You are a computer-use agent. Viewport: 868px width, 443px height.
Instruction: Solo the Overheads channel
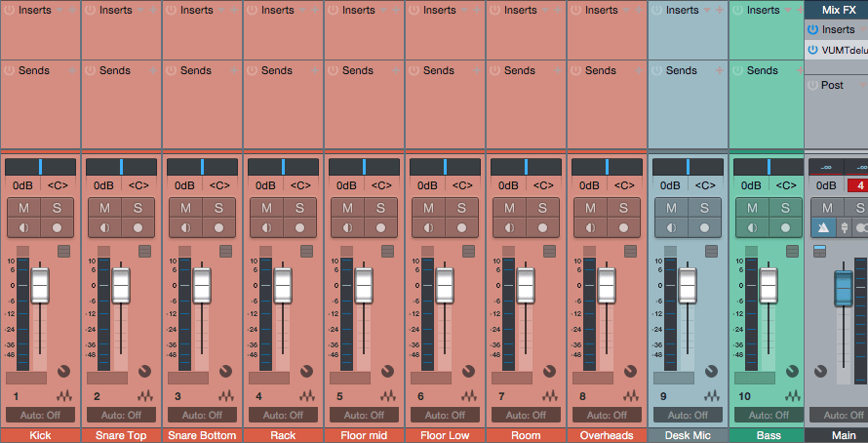pyautogui.click(x=623, y=208)
